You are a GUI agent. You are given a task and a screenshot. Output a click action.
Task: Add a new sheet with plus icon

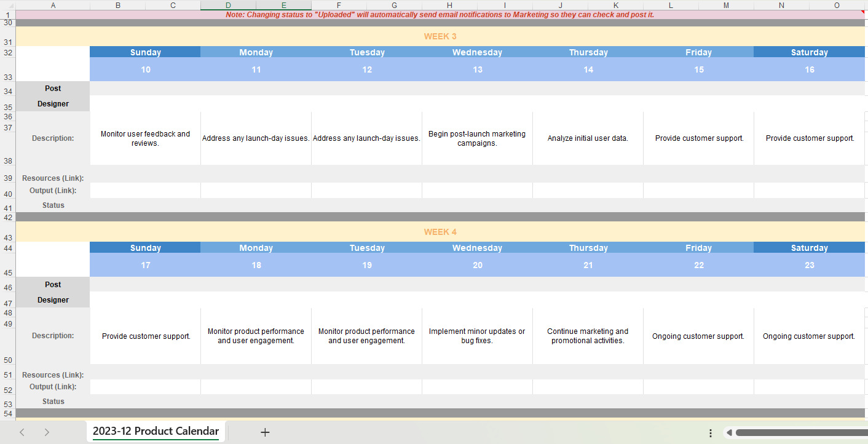[265, 432]
